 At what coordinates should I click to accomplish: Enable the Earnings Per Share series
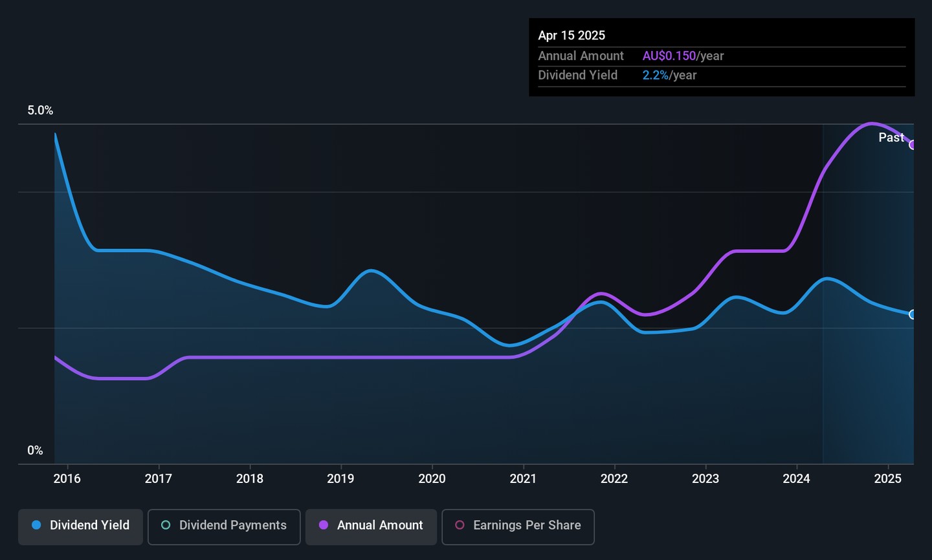pos(518,526)
